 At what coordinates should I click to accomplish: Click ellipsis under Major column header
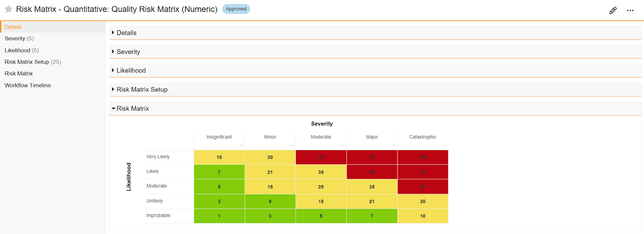(x=394, y=145)
